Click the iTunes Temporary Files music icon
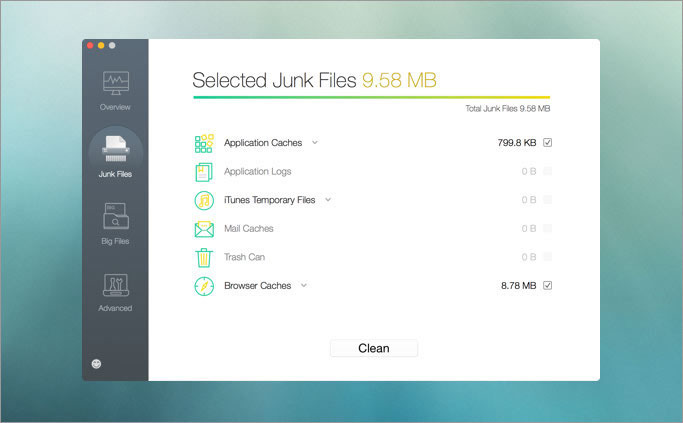The image size is (683, 423). click(204, 200)
